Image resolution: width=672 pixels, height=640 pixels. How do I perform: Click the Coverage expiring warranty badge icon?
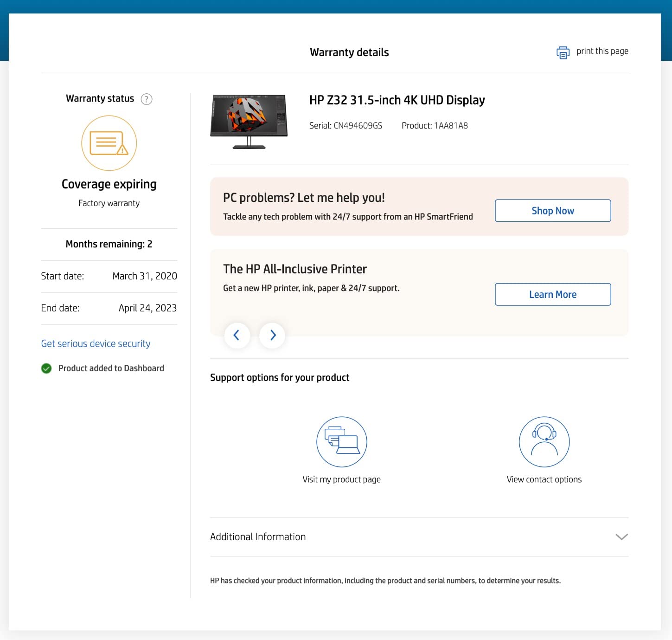tap(109, 143)
